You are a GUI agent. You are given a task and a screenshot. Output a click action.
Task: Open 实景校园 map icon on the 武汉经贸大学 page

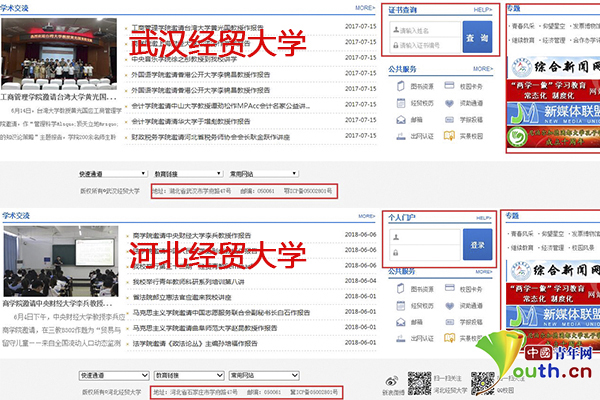click(x=449, y=136)
